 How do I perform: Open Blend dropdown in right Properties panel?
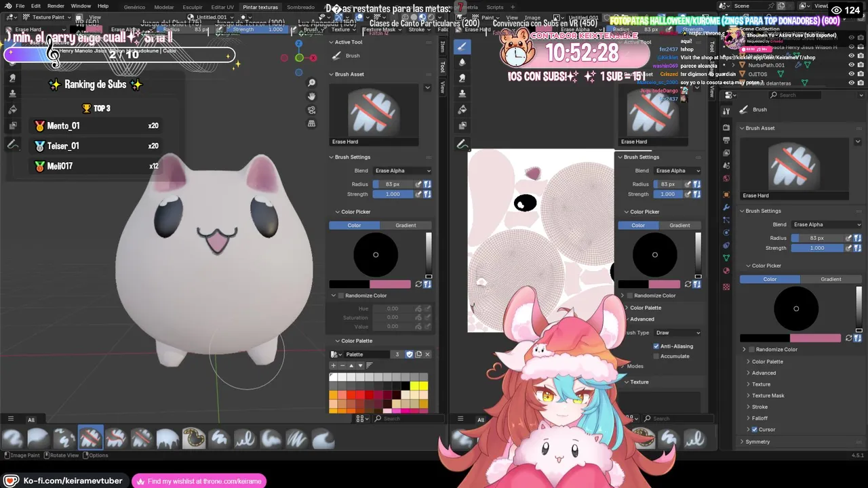[825, 224]
